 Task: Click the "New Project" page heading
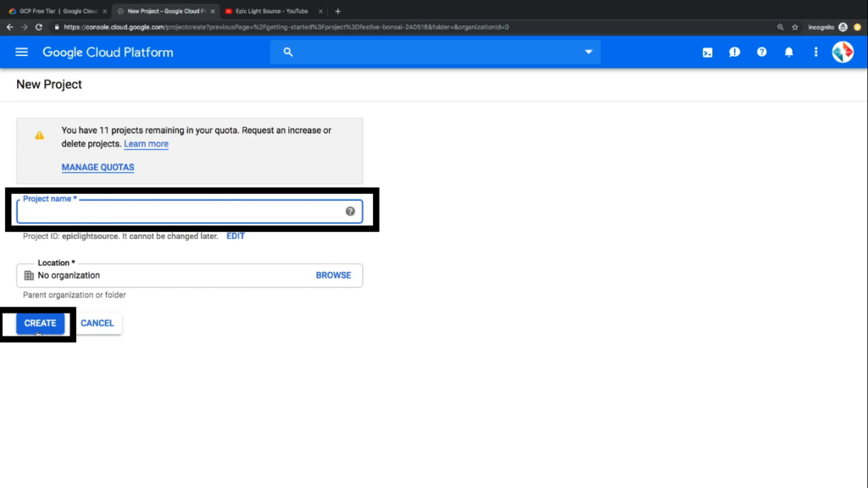(x=49, y=84)
